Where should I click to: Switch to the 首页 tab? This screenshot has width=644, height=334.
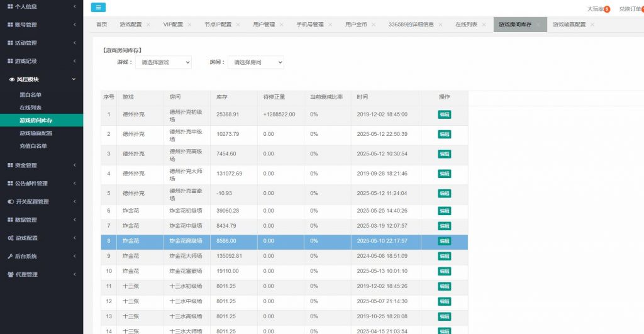(101, 25)
